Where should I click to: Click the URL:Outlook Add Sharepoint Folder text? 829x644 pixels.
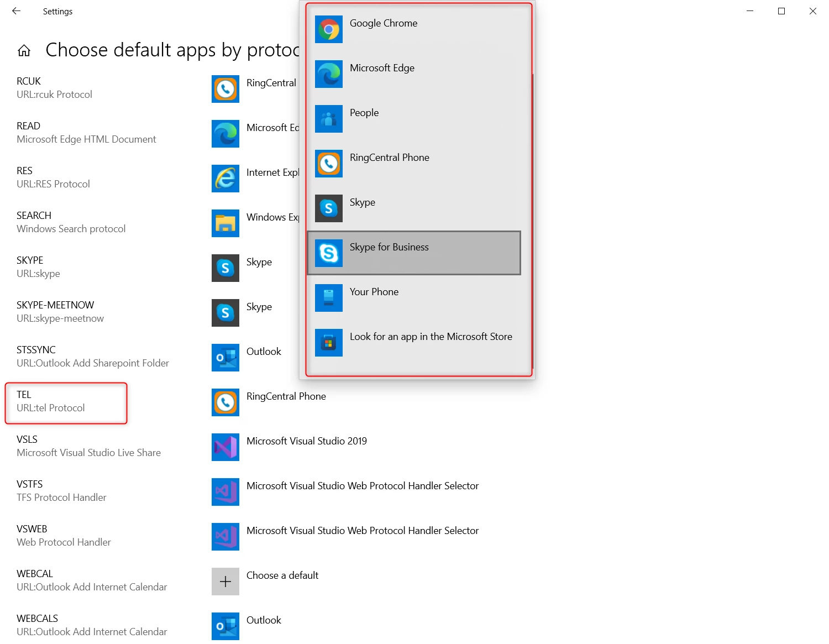[x=93, y=363]
